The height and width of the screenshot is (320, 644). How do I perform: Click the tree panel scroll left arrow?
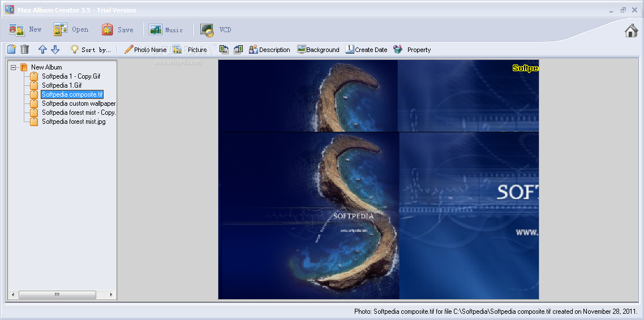click(x=12, y=295)
